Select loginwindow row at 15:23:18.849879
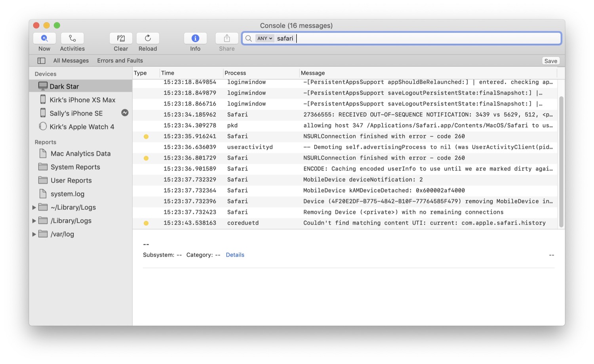This screenshot has height=364, width=594. (x=345, y=93)
